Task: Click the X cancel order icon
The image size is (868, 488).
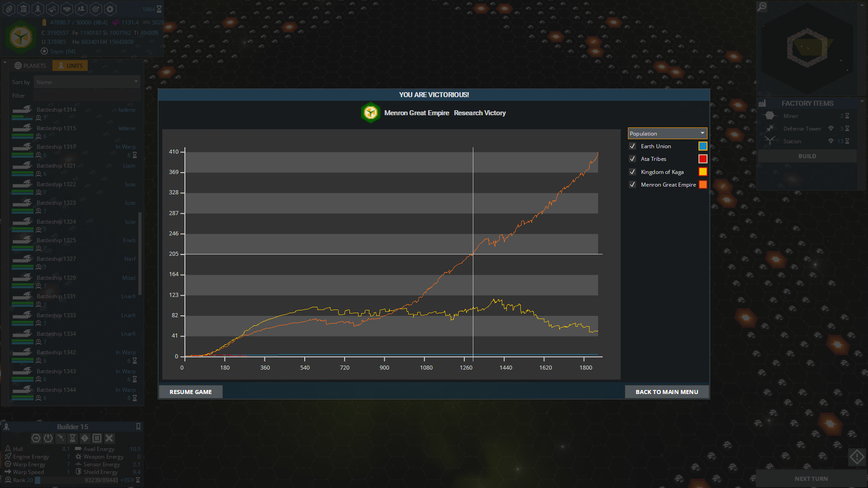Action: 109,438
